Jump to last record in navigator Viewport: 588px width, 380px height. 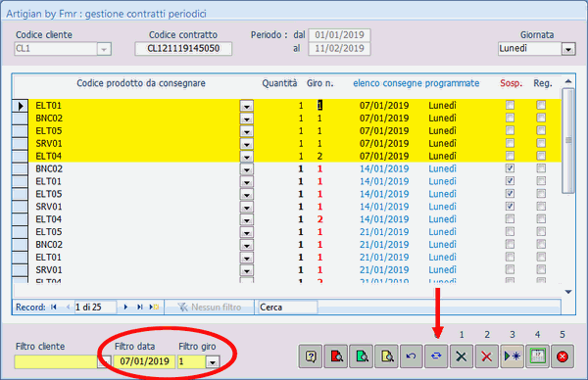point(139,307)
